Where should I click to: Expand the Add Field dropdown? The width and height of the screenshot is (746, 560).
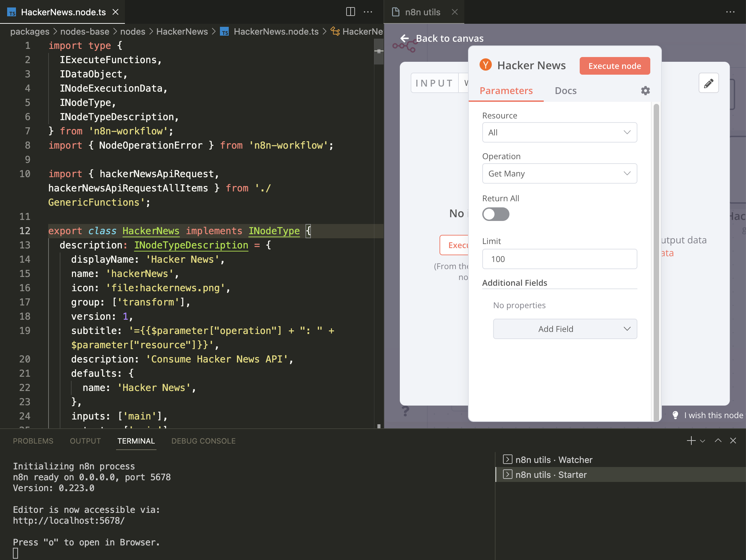(565, 329)
